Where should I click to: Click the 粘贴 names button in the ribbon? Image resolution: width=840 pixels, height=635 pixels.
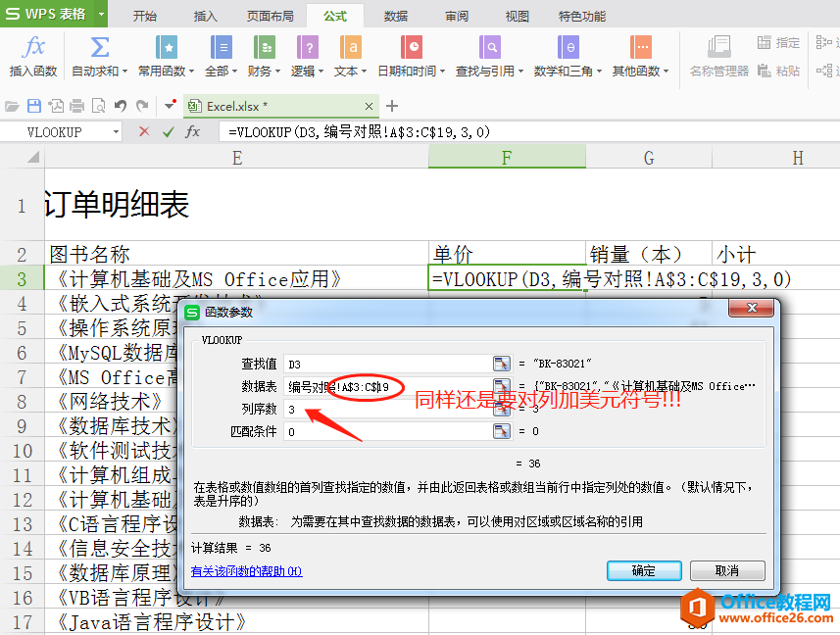[779, 71]
